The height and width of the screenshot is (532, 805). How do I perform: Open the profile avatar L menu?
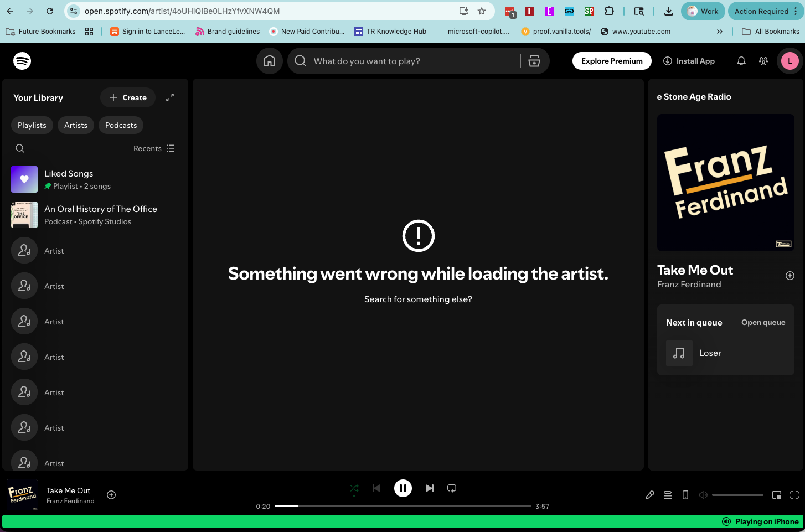pyautogui.click(x=790, y=61)
